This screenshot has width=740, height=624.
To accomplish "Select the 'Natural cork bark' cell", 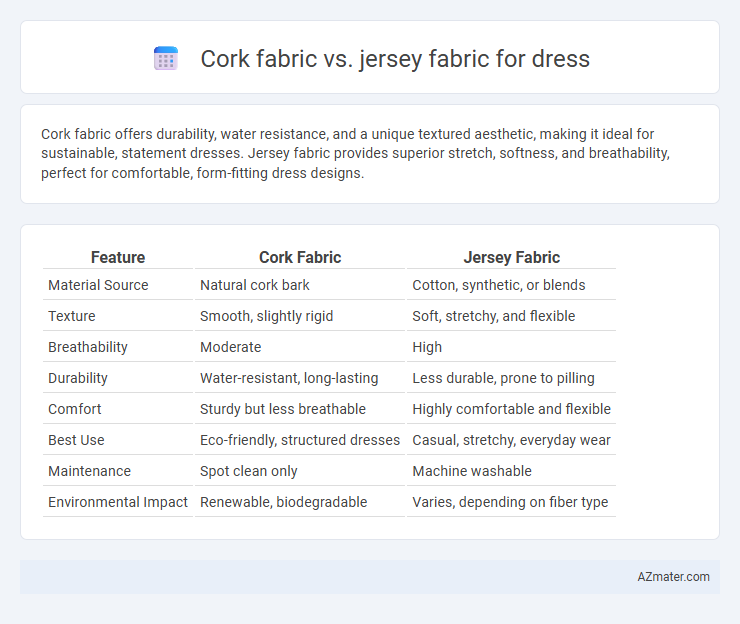I will click(255, 285).
